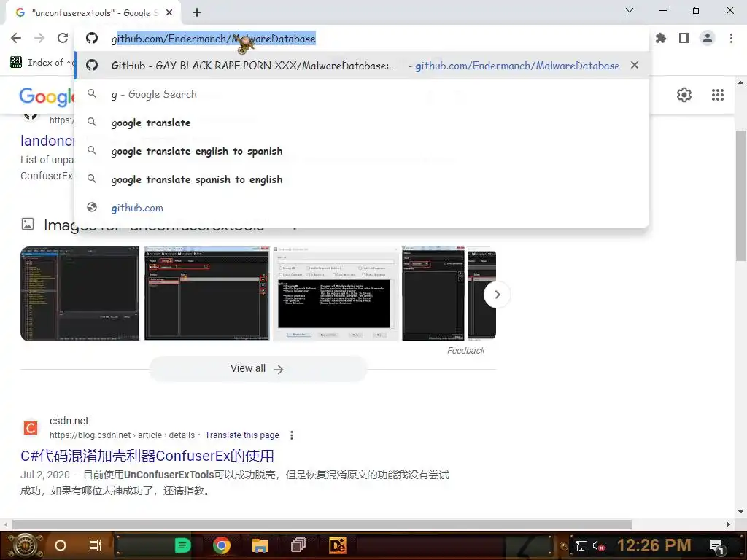
Task: Open a new browser tab
Action: pos(197,12)
